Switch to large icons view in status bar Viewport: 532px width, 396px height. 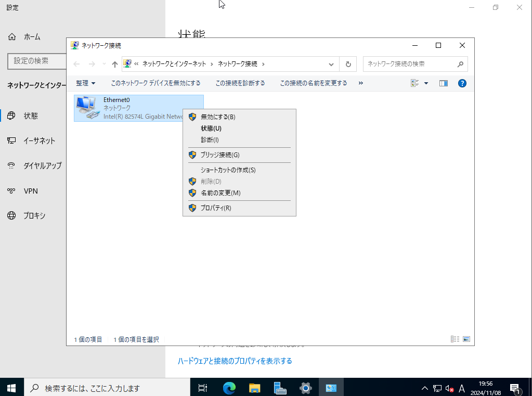[x=466, y=339]
